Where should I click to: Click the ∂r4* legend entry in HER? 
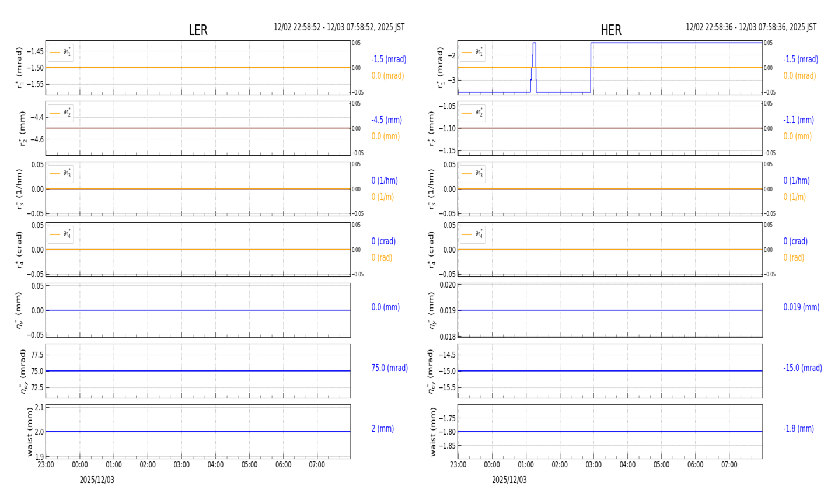pyautogui.click(x=473, y=235)
